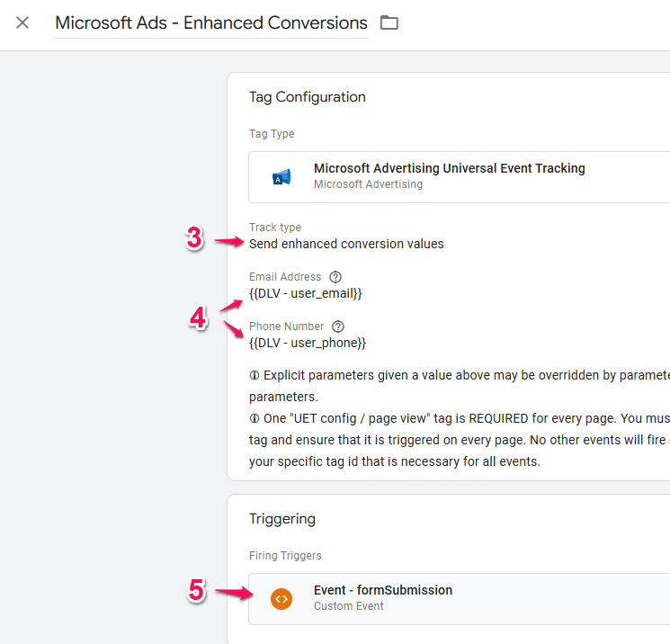Click the Phone Number help icon

[338, 326]
